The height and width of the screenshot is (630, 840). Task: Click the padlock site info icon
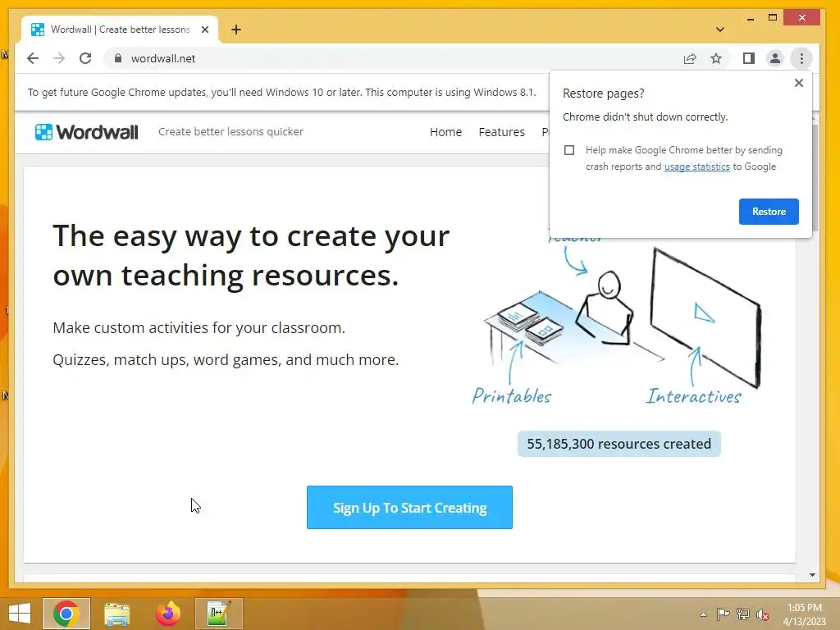[x=118, y=58]
